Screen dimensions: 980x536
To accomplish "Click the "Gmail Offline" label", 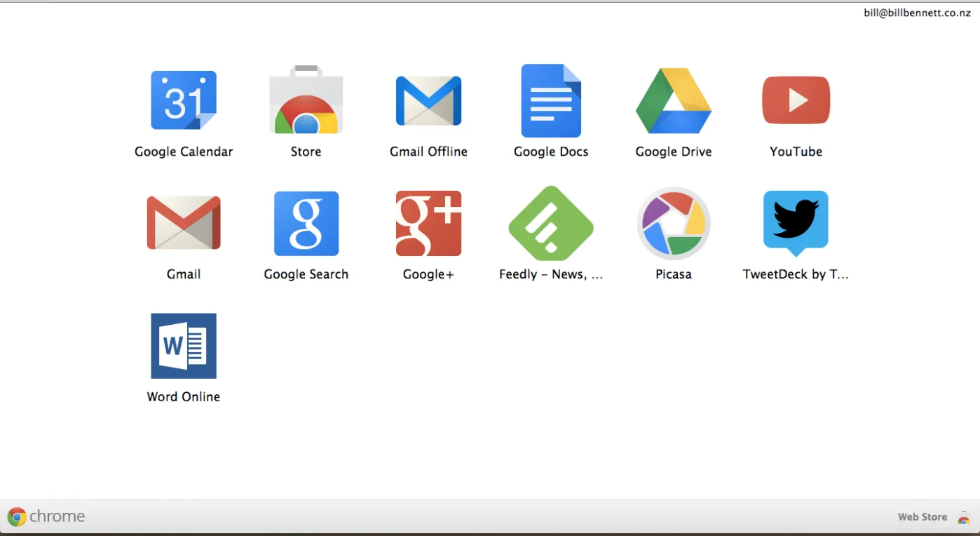I will pos(428,152).
